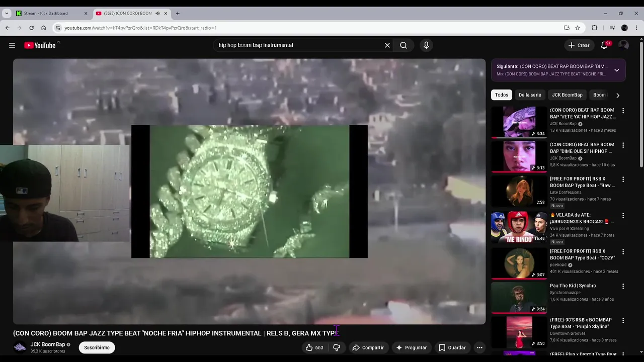Open more actions three-dot menu under video
The image size is (644, 362).
(x=479, y=347)
